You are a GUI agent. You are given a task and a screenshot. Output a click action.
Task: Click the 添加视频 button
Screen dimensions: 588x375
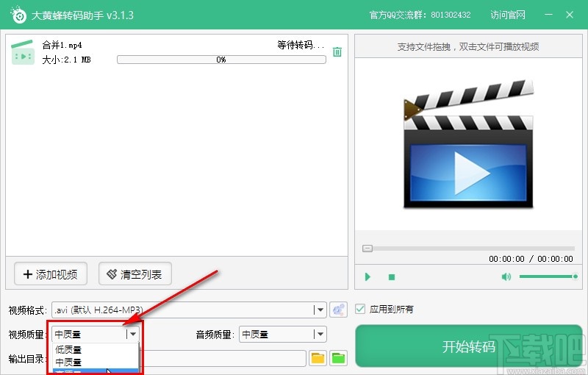pyautogui.click(x=51, y=274)
